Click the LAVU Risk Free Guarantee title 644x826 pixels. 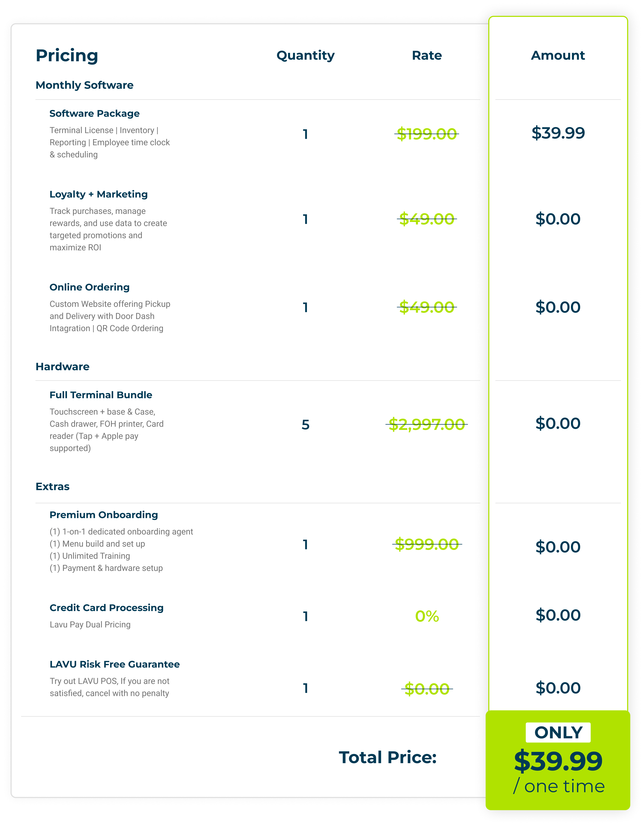[115, 665]
